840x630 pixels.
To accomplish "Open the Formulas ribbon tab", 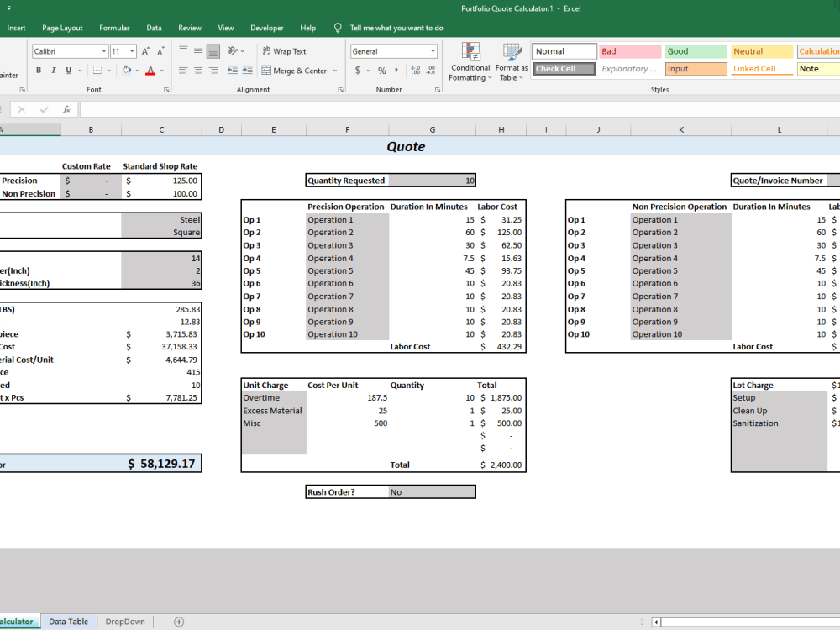I will (114, 27).
